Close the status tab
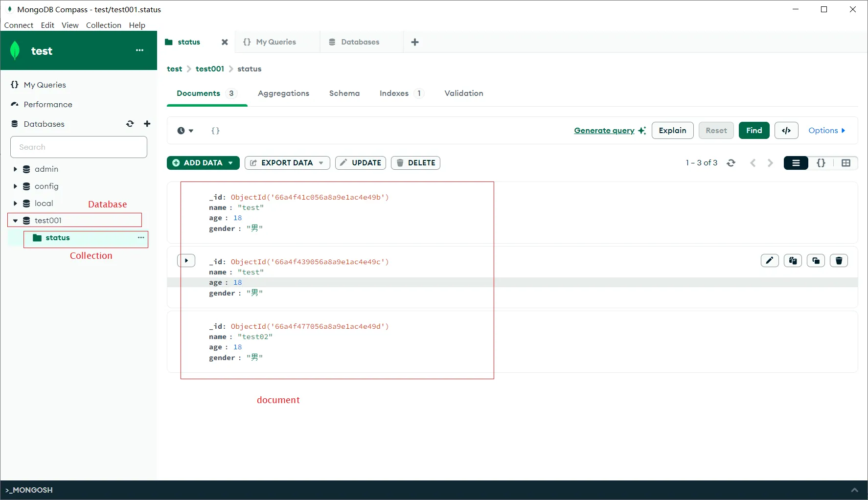The width and height of the screenshot is (868, 500). (225, 42)
